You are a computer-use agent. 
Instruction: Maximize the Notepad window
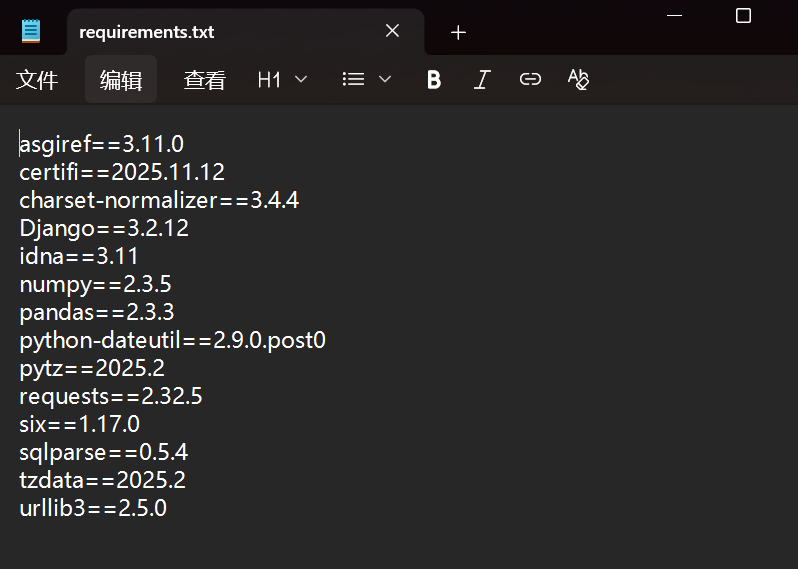[744, 16]
